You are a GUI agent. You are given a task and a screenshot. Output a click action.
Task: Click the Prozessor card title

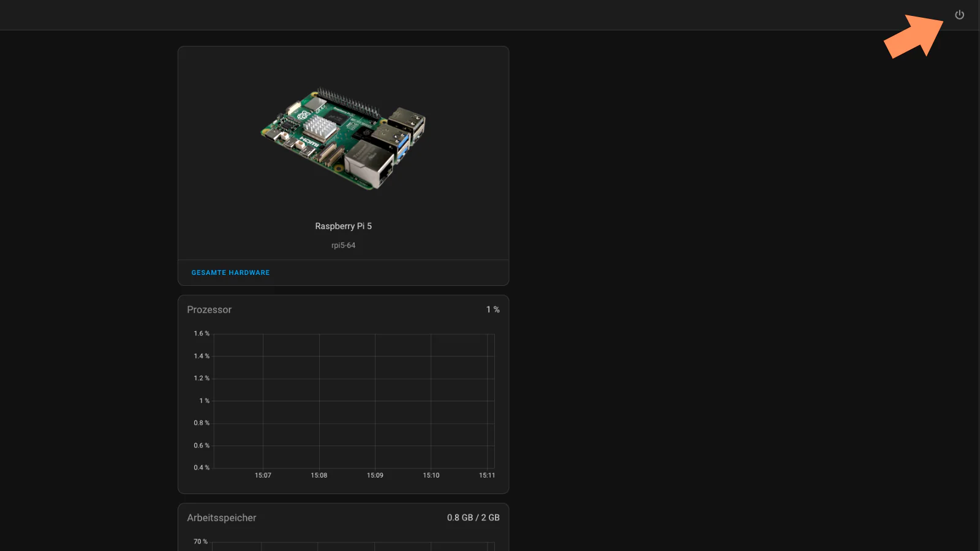209,310
